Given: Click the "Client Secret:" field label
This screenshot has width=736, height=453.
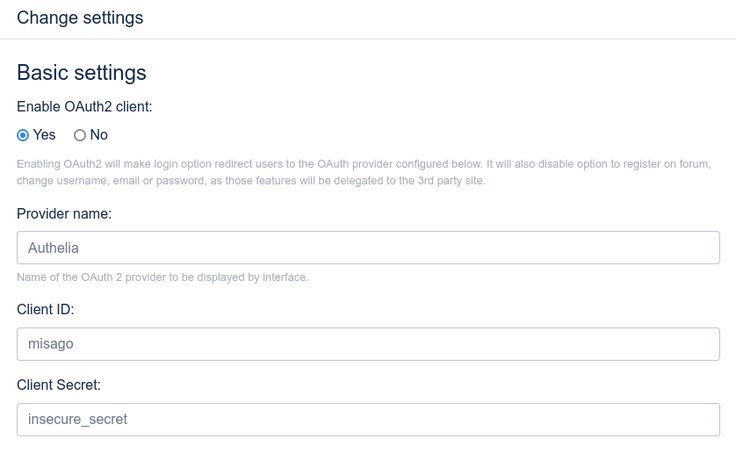Looking at the screenshot, I should 60,385.
